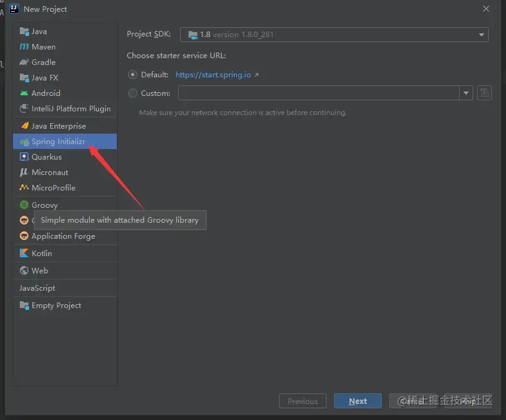506x420 pixels.
Task: Click the icon button beside Custom URL field
Action: (x=484, y=93)
